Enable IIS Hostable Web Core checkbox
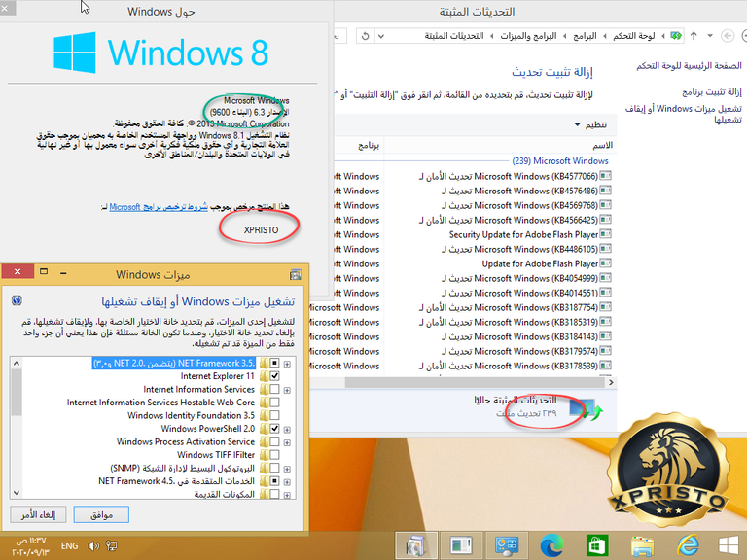The image size is (747, 560). (x=274, y=402)
